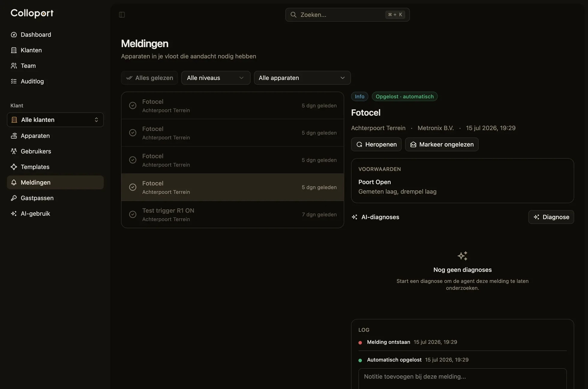Click the Gebruikers group icon
This screenshot has height=389, width=588.
pyautogui.click(x=14, y=151)
